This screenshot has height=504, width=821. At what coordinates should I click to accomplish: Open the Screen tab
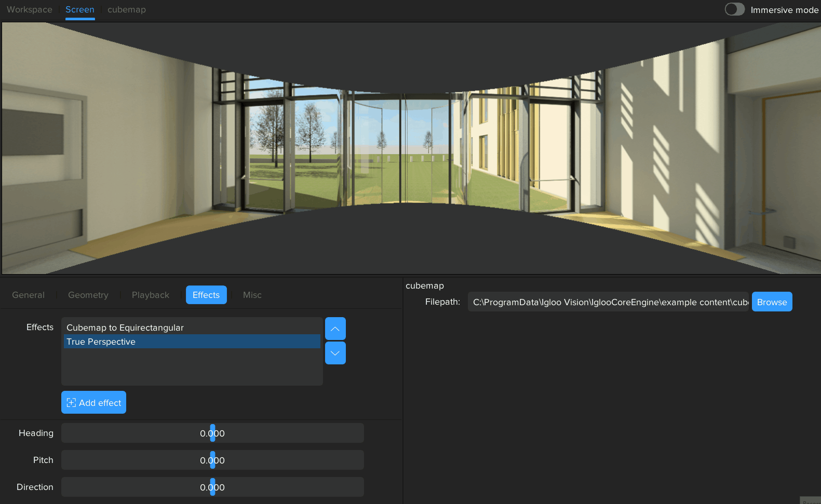coord(80,9)
